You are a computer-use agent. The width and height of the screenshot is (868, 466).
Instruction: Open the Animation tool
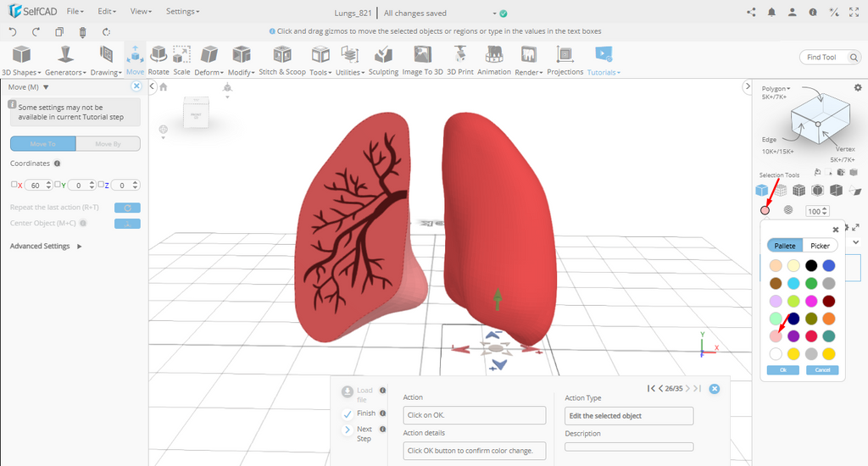pos(493,61)
